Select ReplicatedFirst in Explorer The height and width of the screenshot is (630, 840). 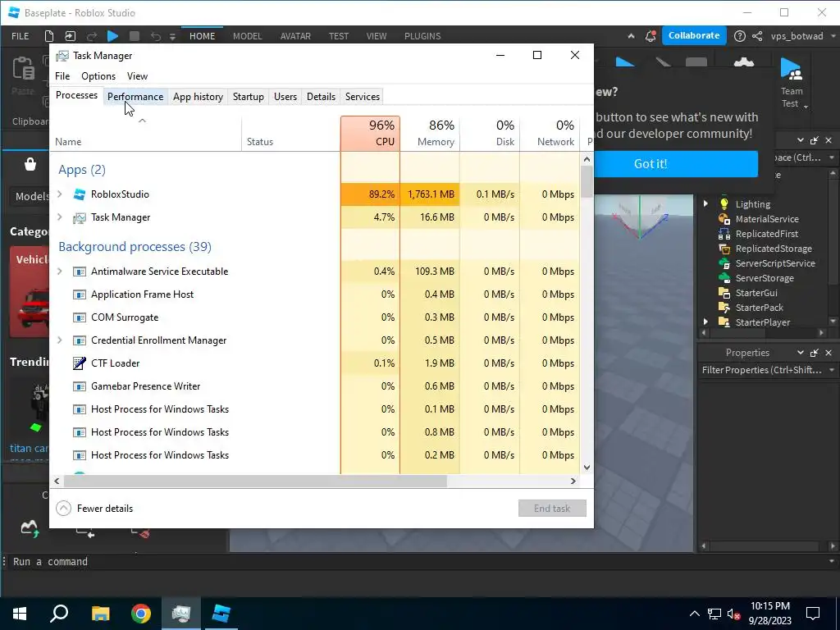pyautogui.click(x=767, y=234)
